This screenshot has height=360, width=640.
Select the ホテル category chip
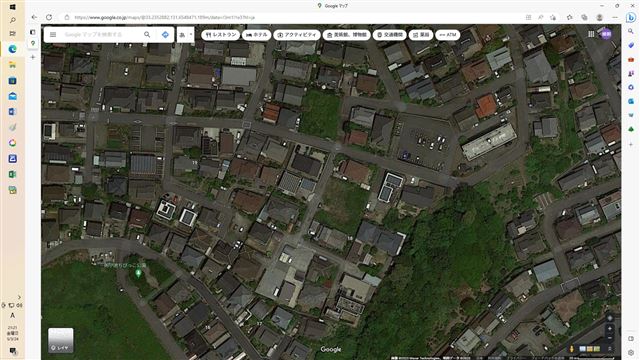257,35
